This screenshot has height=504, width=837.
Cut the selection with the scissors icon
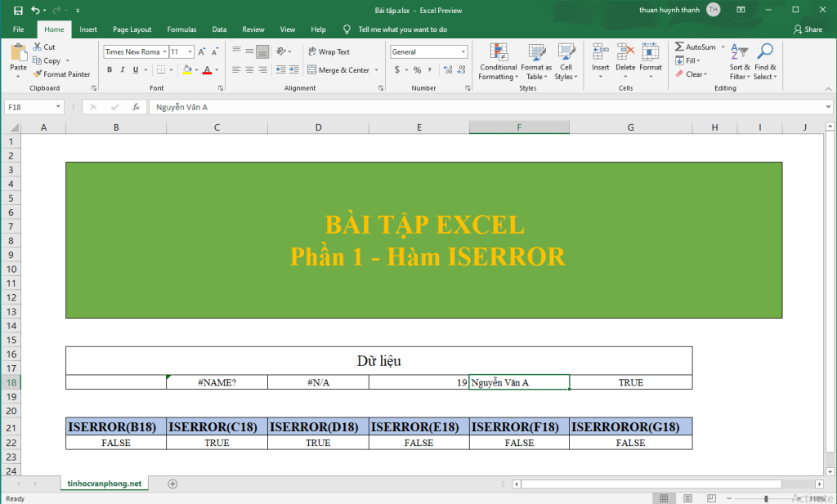point(38,47)
